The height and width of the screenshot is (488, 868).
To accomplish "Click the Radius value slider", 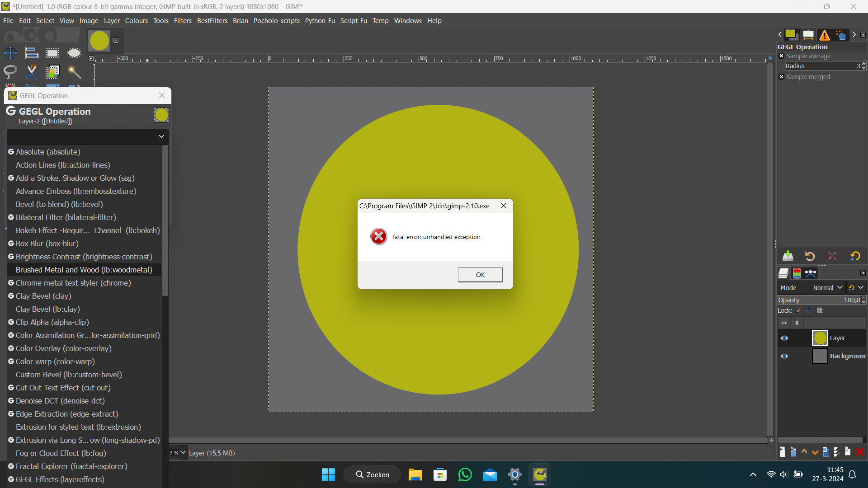I will (x=823, y=66).
